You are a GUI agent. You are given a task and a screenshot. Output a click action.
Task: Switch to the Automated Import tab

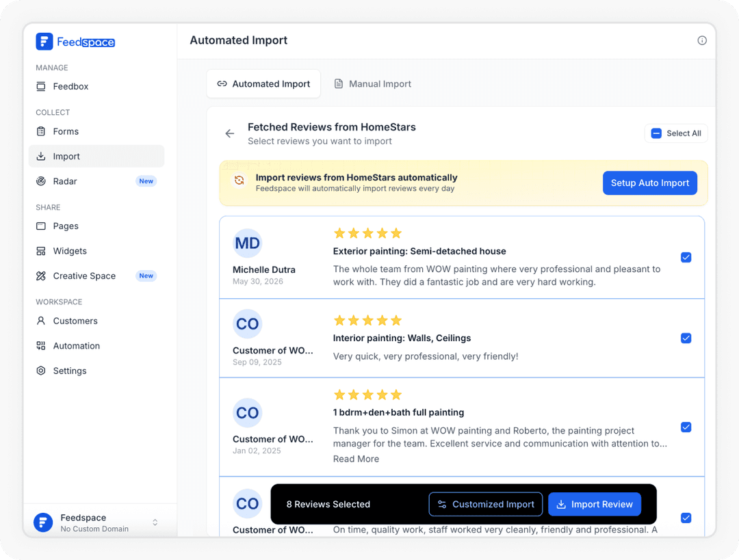[x=263, y=84]
